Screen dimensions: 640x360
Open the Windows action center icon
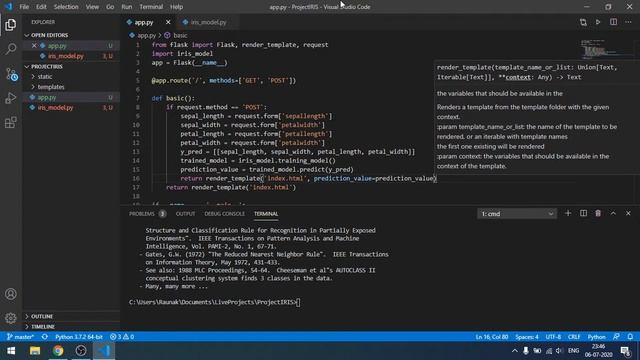[625, 351]
